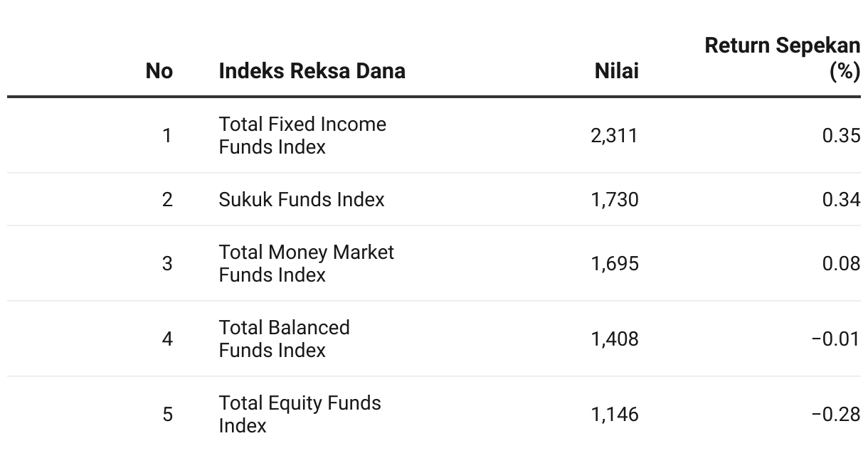868x458 pixels.
Task: Click row number 3 in No column
Action: (x=167, y=264)
